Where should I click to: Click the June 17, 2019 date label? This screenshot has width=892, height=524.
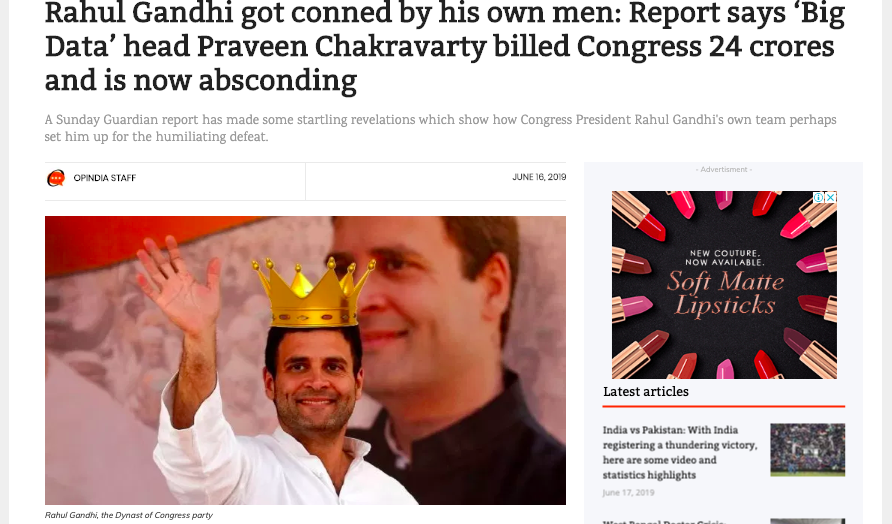click(x=629, y=493)
